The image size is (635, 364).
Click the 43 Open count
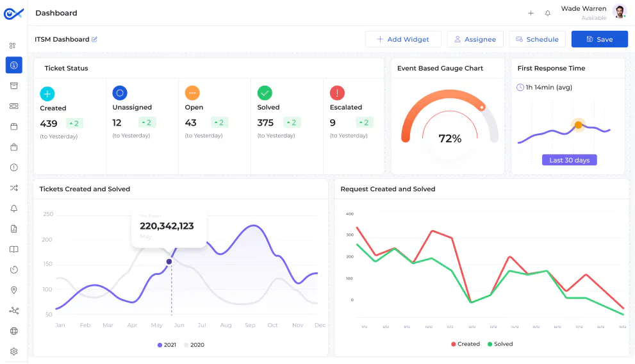pyautogui.click(x=191, y=122)
